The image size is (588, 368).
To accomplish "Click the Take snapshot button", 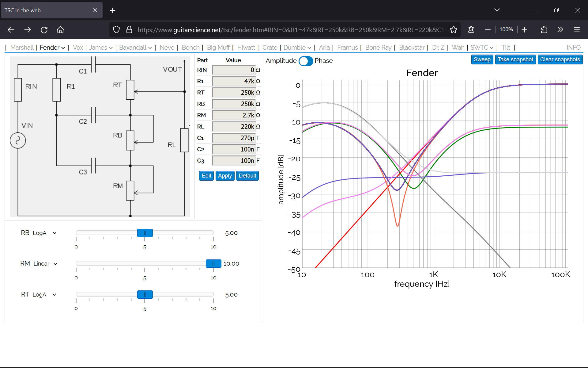I will (515, 59).
